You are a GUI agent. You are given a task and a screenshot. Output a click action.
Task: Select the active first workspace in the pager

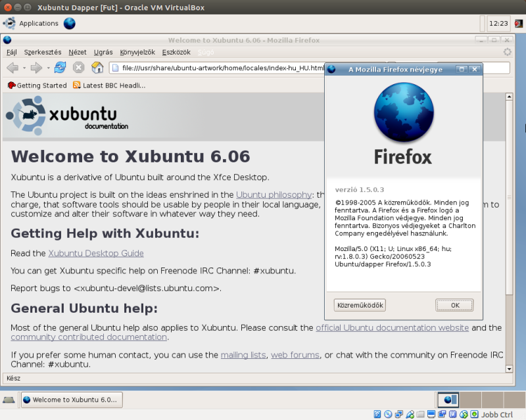click(448, 400)
